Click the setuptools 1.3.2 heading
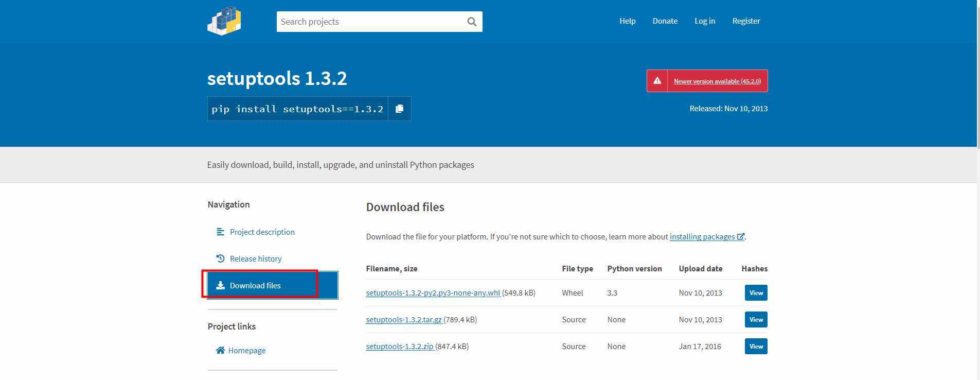Image resolution: width=980 pixels, height=380 pixels. 277,78
